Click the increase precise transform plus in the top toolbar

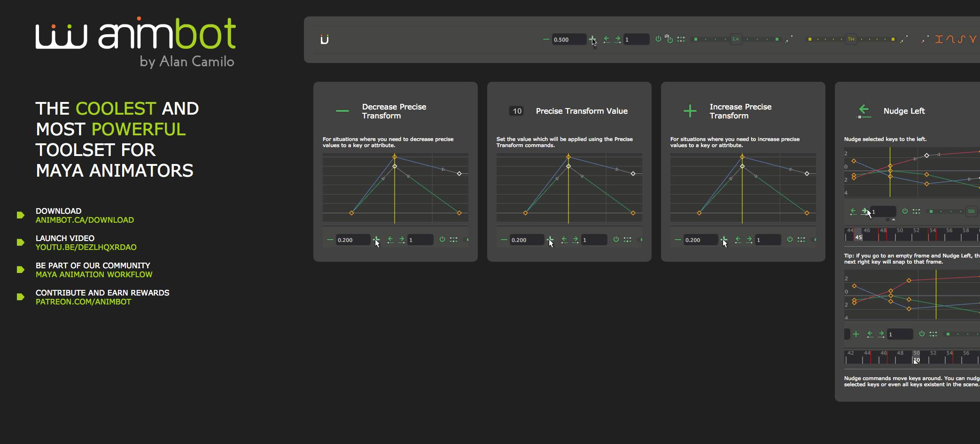pos(592,39)
